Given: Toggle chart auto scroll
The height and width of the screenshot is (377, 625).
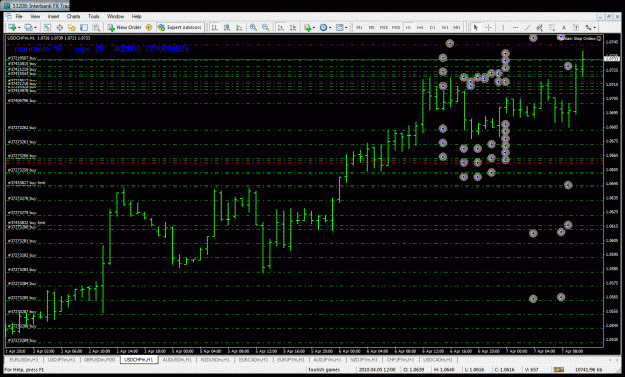Looking at the screenshot, I should pyautogui.click(x=281, y=27).
